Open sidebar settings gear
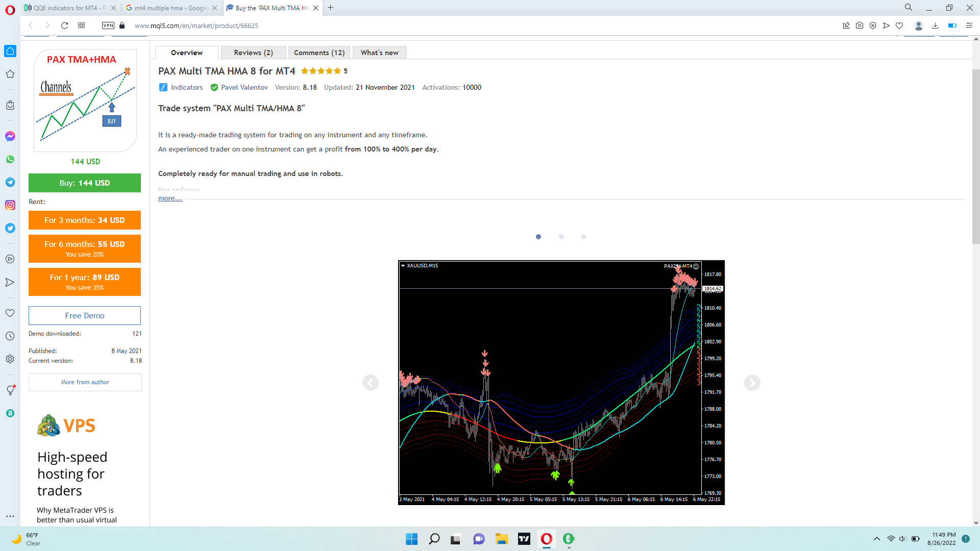980x551 pixels. point(10,359)
